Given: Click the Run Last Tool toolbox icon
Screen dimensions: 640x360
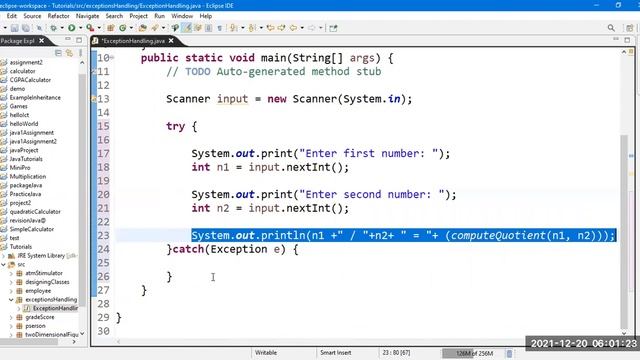Looking at the screenshot, I should coord(90,28).
